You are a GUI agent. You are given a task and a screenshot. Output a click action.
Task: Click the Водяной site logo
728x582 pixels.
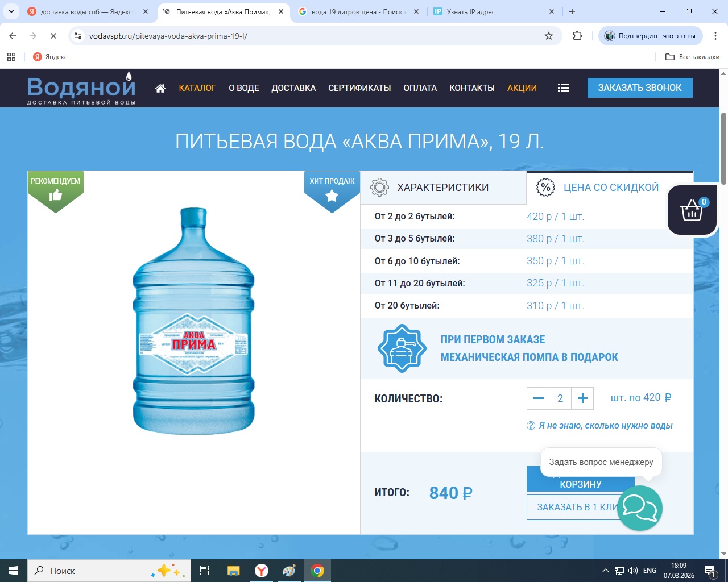tap(81, 88)
